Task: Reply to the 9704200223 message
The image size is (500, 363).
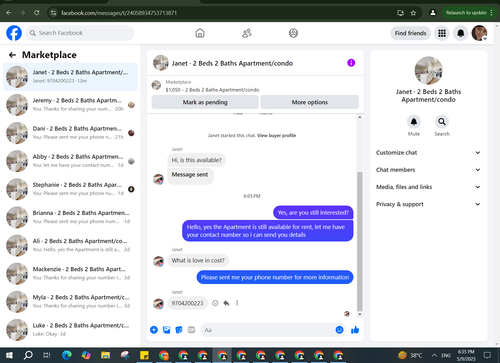Action: point(226,303)
